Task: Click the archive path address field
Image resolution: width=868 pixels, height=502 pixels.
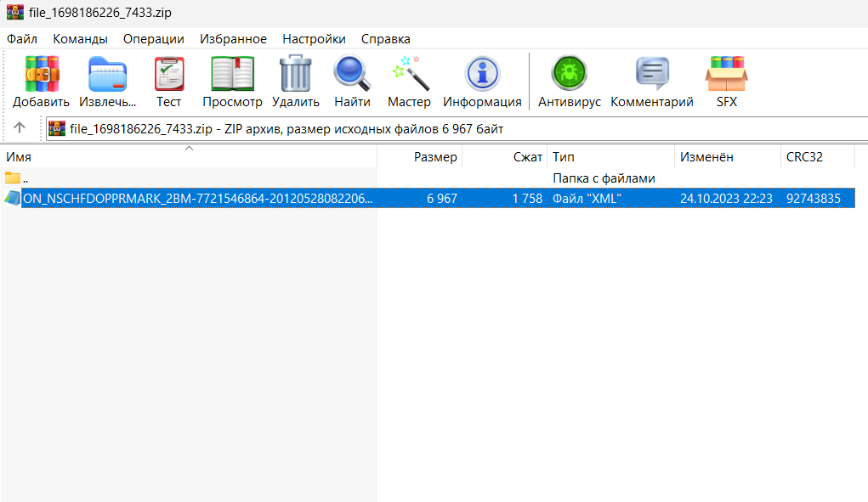Action: point(457,129)
